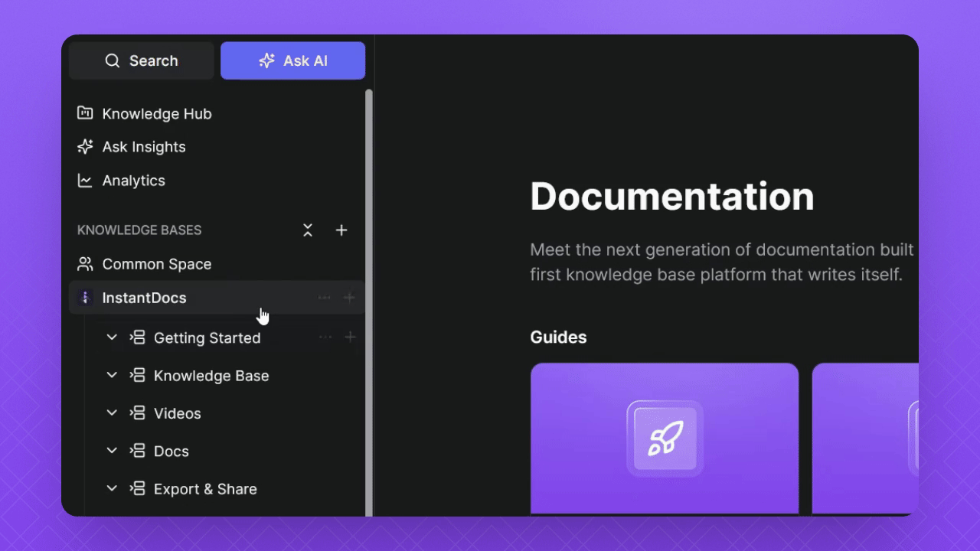Click the sidebar vertical scrollbar
Image resolution: width=980 pixels, height=551 pixels.
[x=369, y=302]
